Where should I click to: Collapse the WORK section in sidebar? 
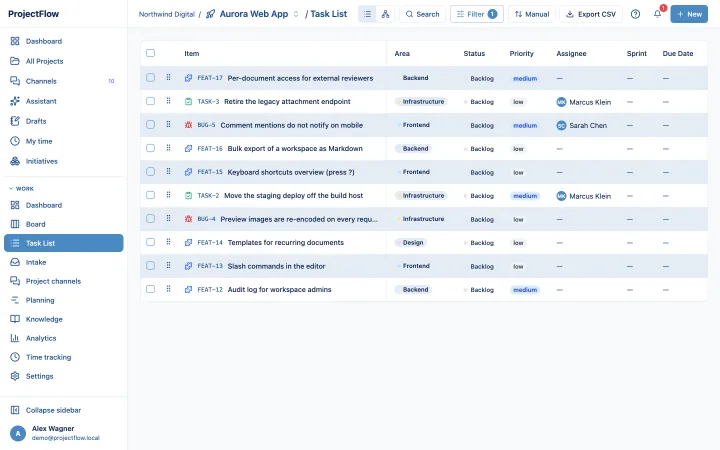(x=22, y=189)
